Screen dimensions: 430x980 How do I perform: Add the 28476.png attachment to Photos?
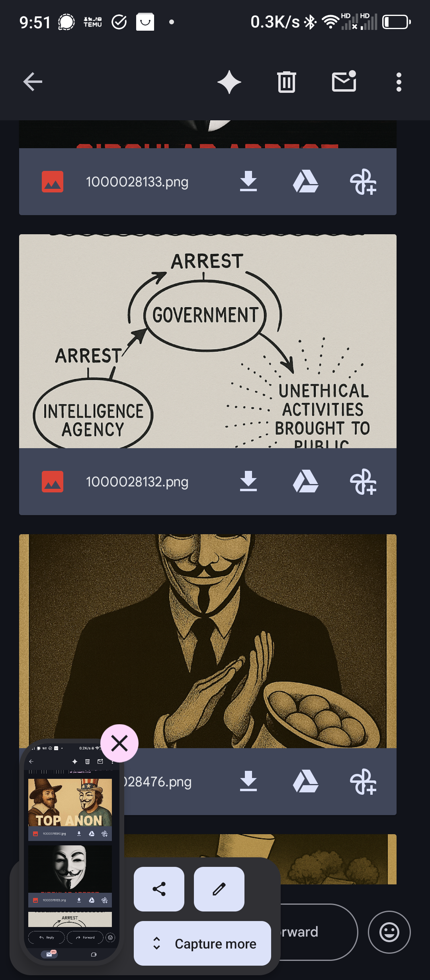point(363,782)
